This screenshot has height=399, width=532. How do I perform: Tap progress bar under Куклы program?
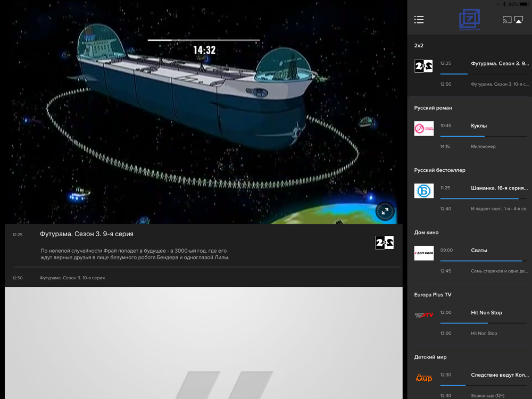pos(483,136)
